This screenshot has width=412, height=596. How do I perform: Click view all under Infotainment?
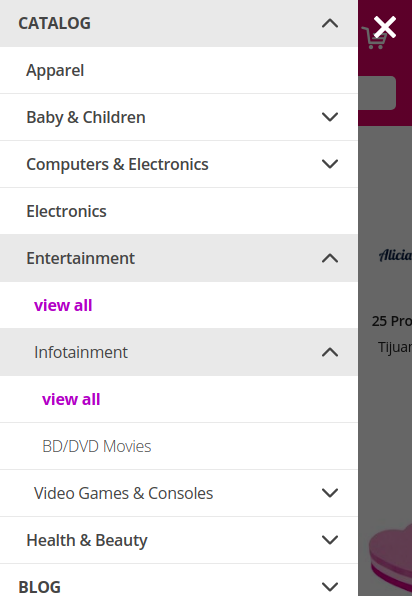(x=71, y=399)
